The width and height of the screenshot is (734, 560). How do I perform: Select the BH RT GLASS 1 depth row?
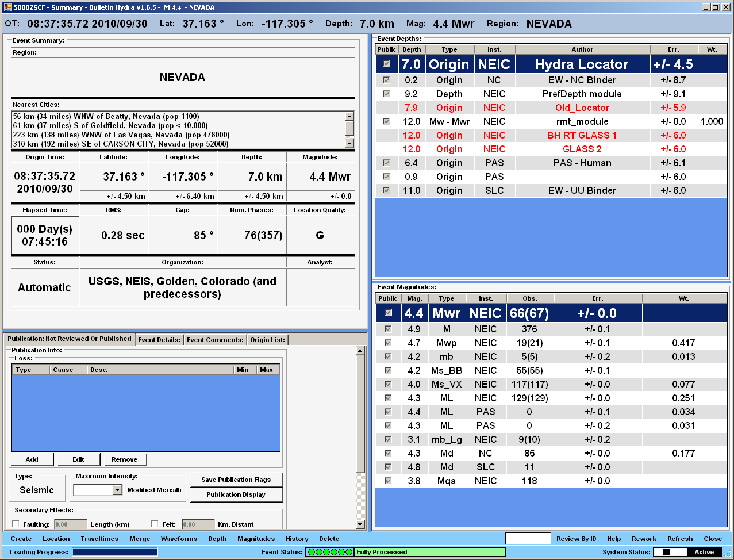[551, 135]
